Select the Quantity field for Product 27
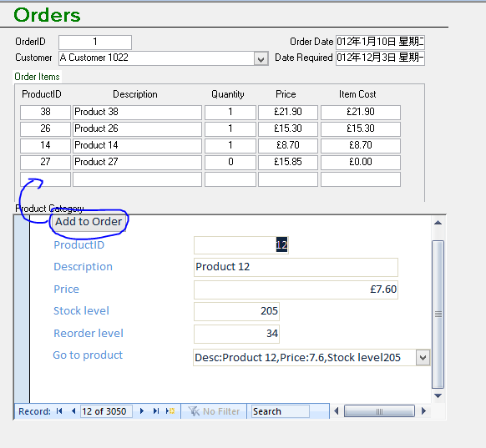Image resolution: width=486 pixels, height=448 pixels. tap(230, 162)
